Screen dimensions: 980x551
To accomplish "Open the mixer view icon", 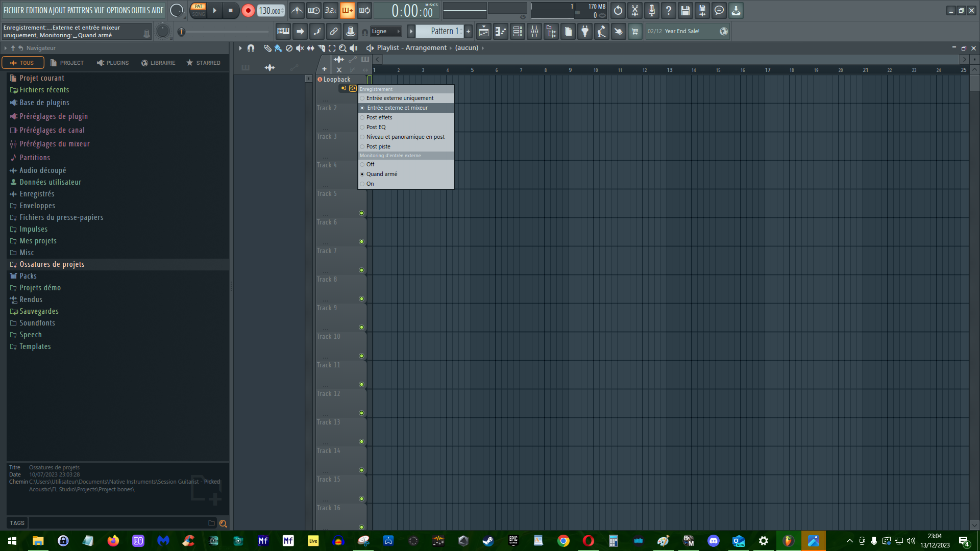I will coord(534,32).
